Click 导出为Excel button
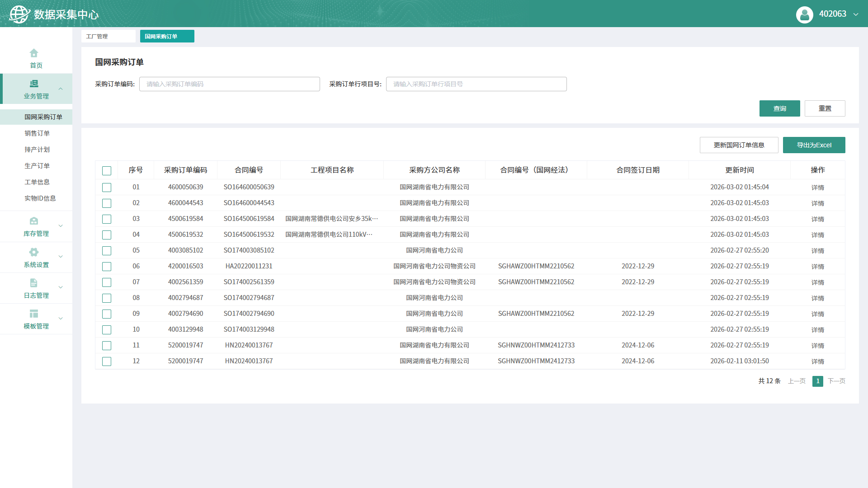The height and width of the screenshot is (488, 868). point(814,145)
